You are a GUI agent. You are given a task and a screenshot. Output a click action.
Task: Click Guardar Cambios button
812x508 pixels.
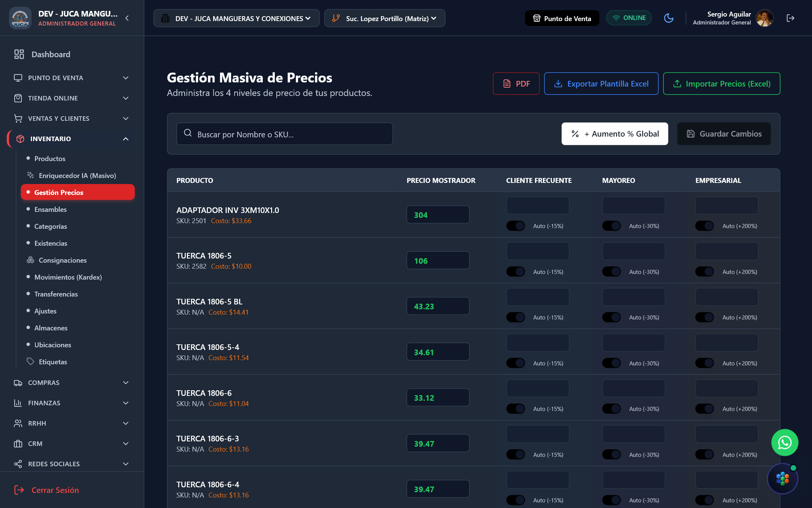[724, 134]
